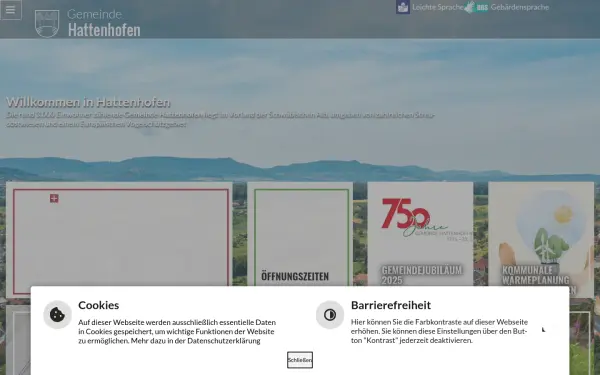600x375 pixels.
Task: Click the cookie icon in banner
Action: pos(57,315)
